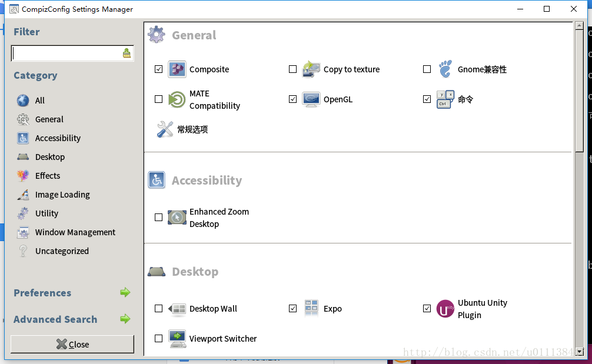This screenshot has width=592, height=364.
Task: Clear filter using the broom icon
Action: tap(127, 53)
